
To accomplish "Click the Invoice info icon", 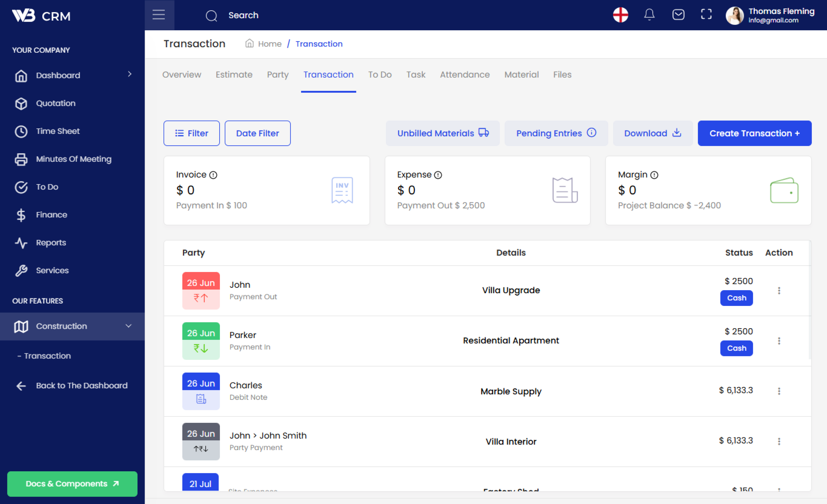I will pyautogui.click(x=213, y=175).
